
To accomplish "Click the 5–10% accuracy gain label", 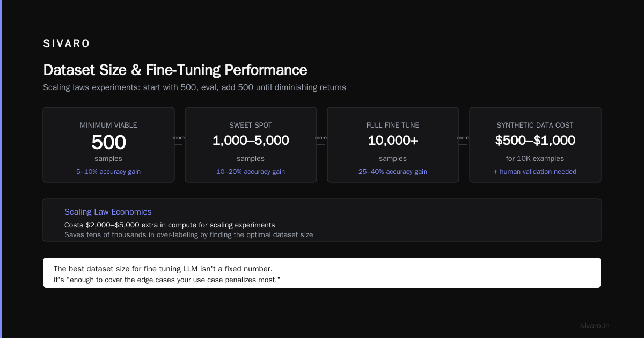I will tap(108, 172).
